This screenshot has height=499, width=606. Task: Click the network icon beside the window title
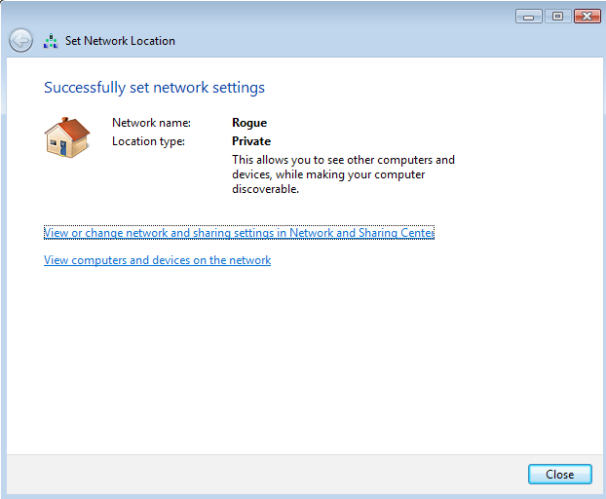pos(51,41)
